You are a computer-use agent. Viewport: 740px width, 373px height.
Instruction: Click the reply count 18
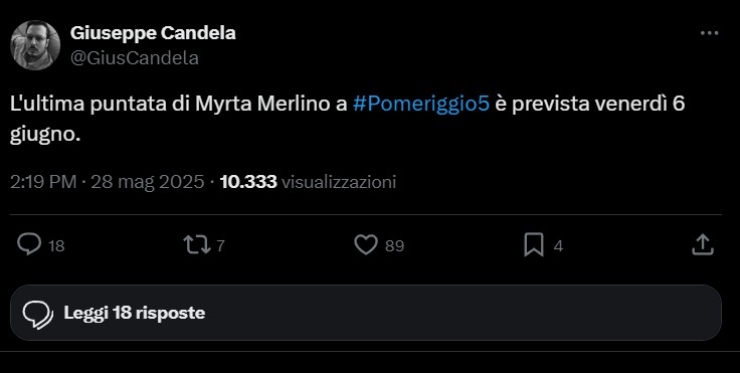(x=57, y=246)
